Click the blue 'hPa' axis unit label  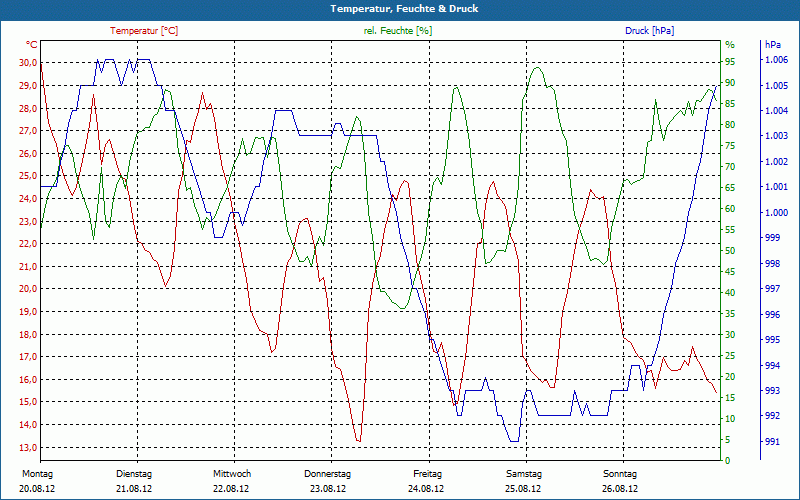(x=773, y=45)
